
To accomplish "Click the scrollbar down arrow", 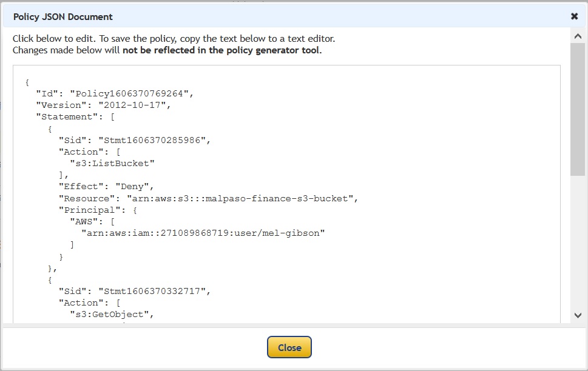I will tap(578, 315).
